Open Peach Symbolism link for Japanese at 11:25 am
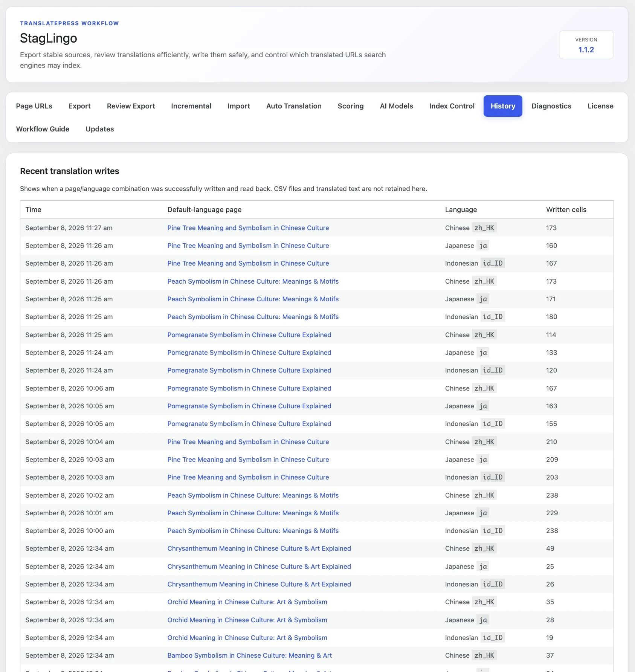Image resolution: width=635 pixels, height=672 pixels. (x=253, y=299)
